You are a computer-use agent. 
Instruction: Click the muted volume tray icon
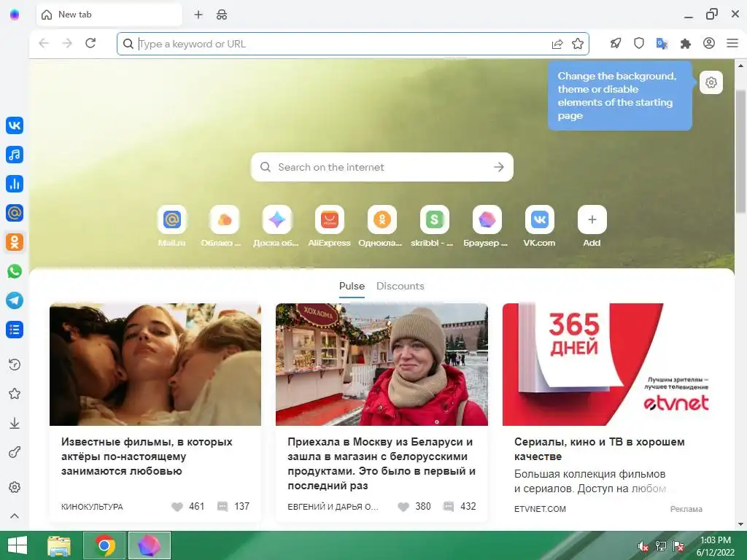643,546
